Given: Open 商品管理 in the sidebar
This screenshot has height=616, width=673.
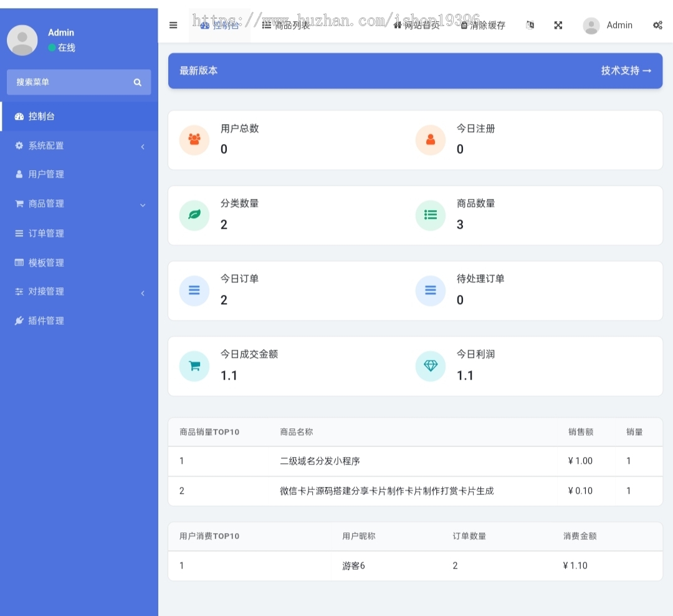Looking at the screenshot, I should (x=79, y=204).
